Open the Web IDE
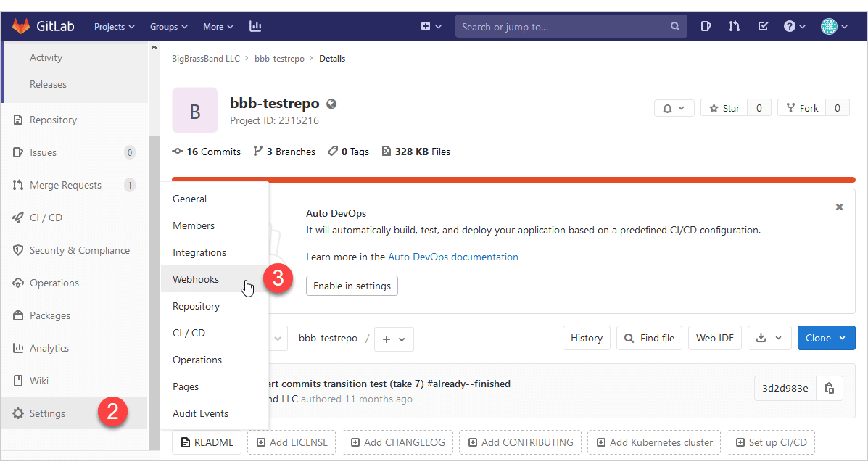This screenshot has width=868, height=472. pyautogui.click(x=715, y=338)
